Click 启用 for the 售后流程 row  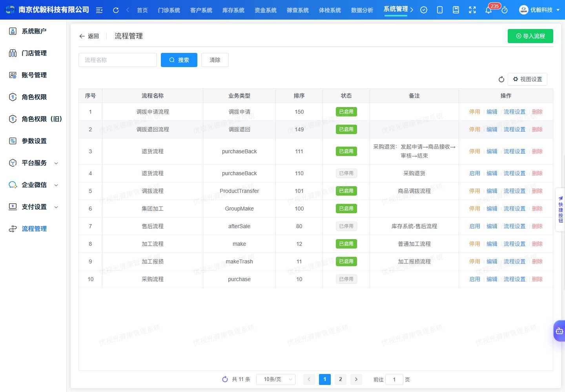(475, 226)
